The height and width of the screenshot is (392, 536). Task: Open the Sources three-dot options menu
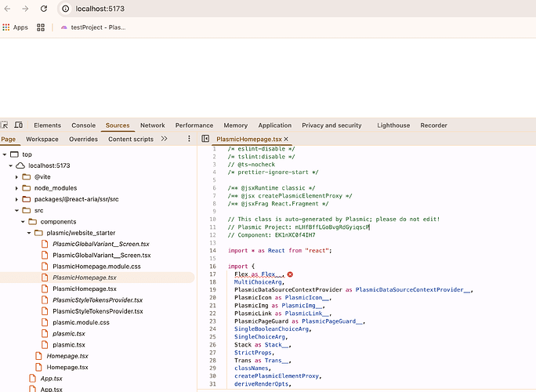click(x=190, y=139)
